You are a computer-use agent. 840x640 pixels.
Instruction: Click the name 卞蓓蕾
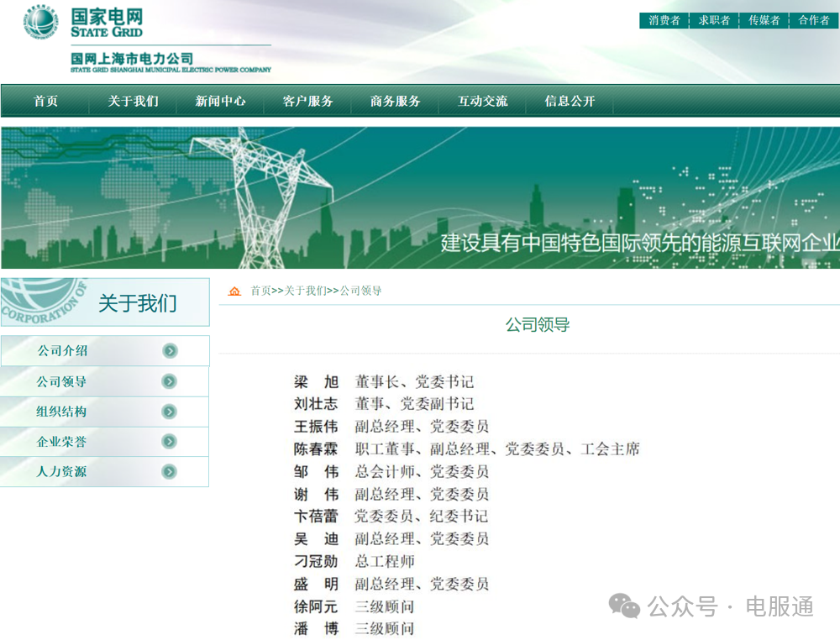click(316, 517)
